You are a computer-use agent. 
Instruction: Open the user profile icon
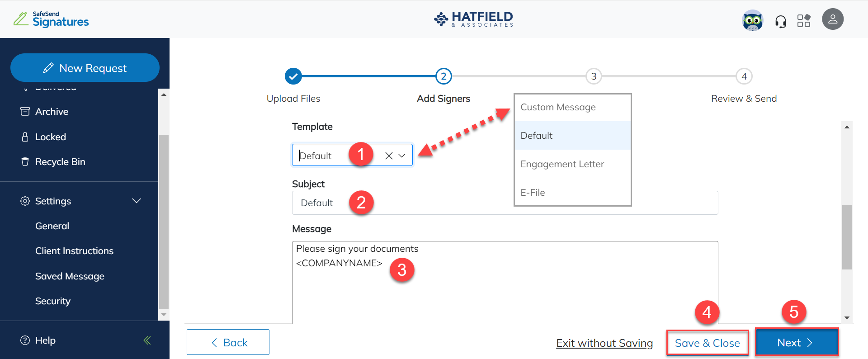coord(833,19)
